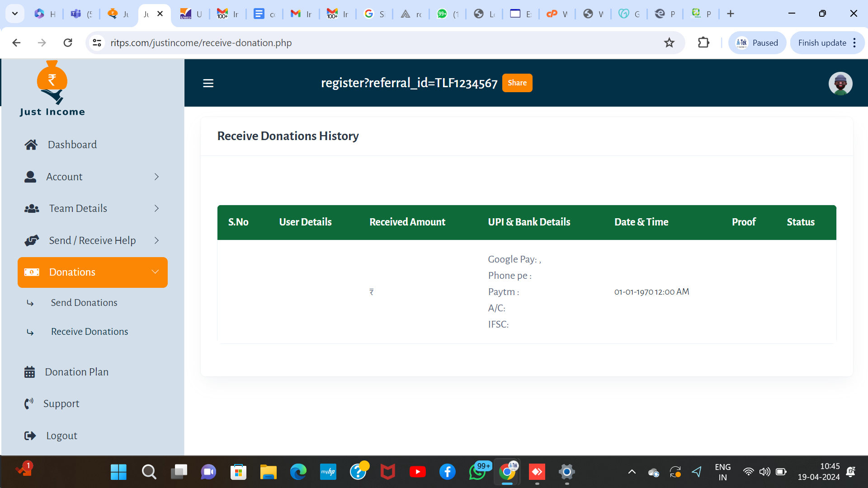Open the browser extensions puzzle icon
868x488 pixels.
pos(703,43)
